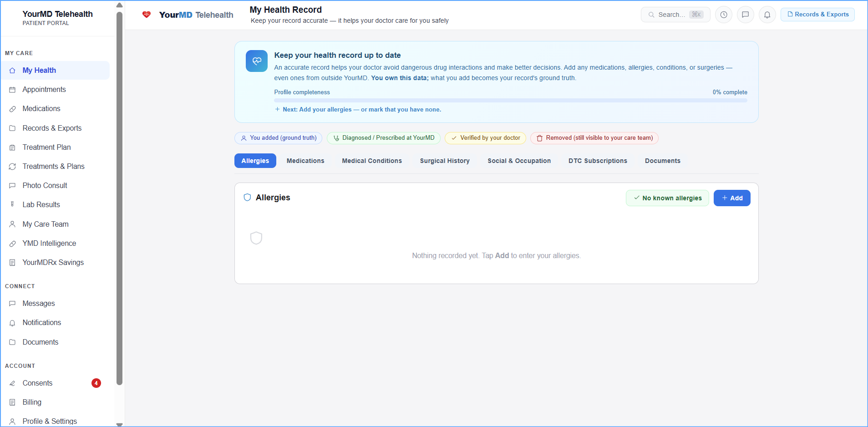Open Appointments in the sidebar
The image size is (868, 427).
coord(55,90)
